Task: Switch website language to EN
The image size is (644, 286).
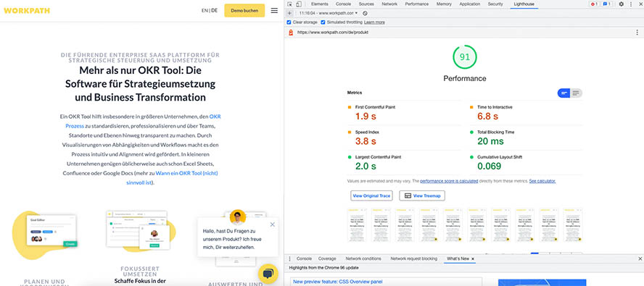Action: coord(205,11)
